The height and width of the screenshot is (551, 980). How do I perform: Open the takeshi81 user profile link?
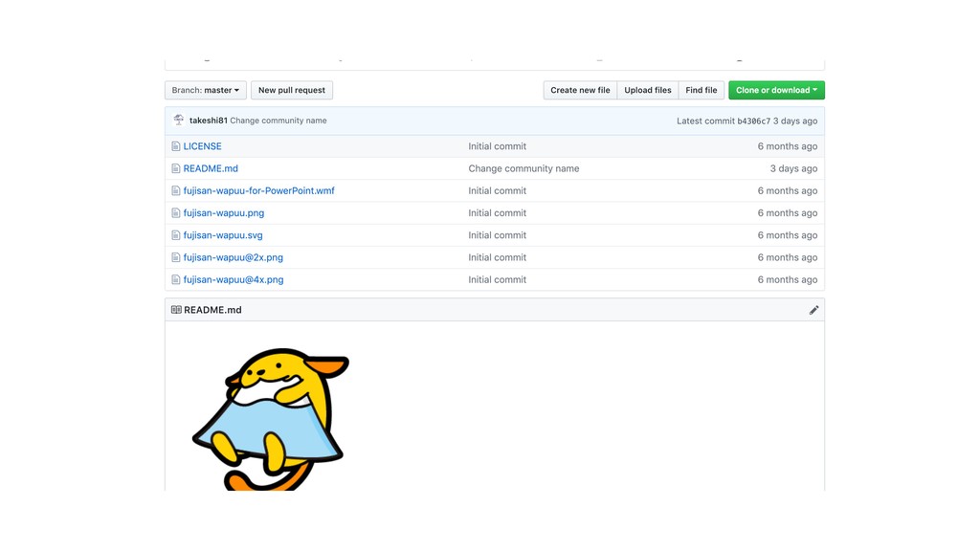208,121
